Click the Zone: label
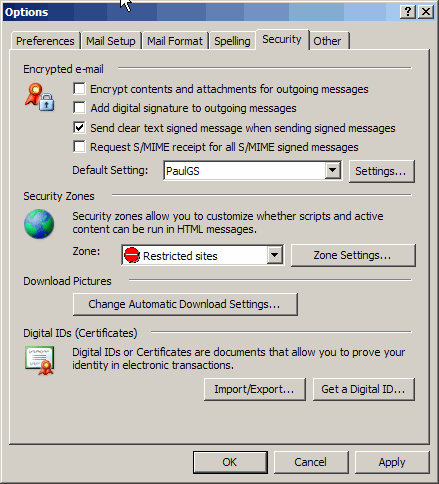 [86, 251]
